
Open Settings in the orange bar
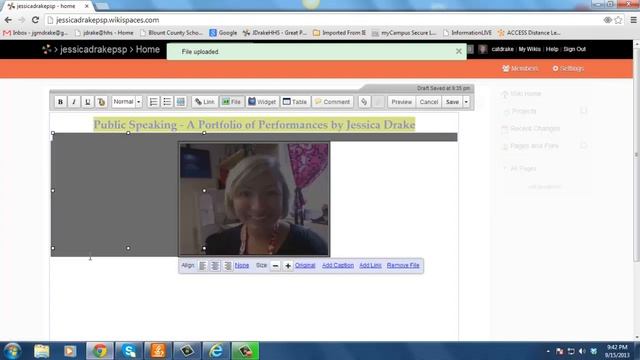pos(568,68)
